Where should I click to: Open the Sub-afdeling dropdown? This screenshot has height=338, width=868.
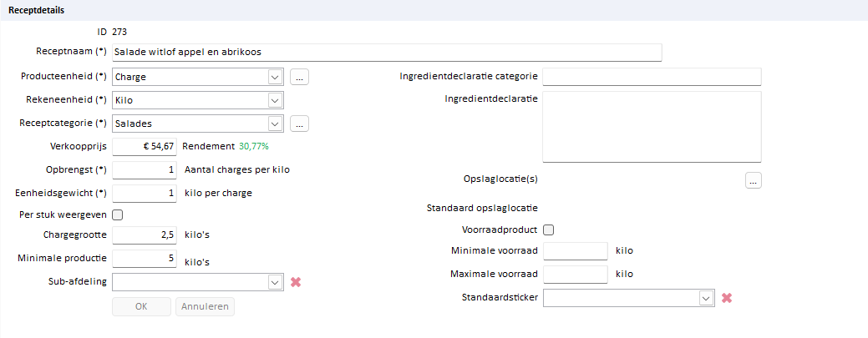[x=198, y=282]
